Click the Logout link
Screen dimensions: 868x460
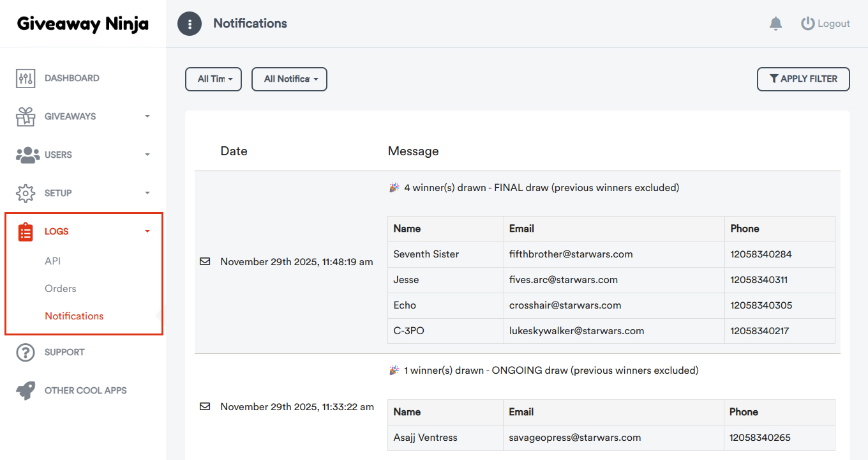pos(826,24)
